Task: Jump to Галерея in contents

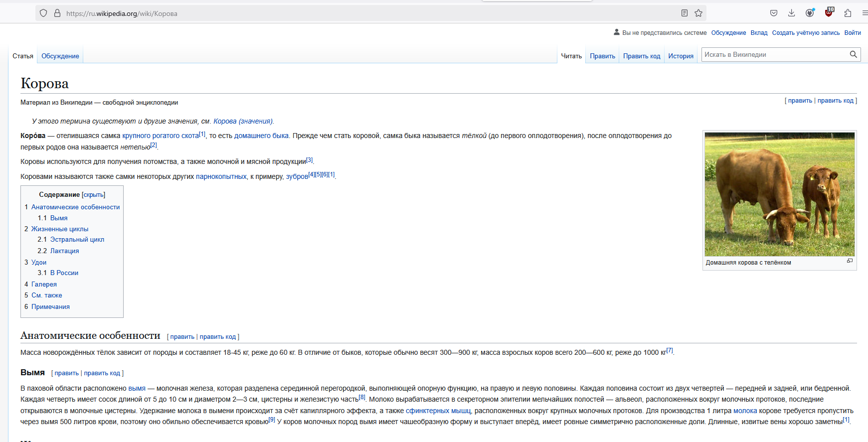Action: (x=44, y=284)
